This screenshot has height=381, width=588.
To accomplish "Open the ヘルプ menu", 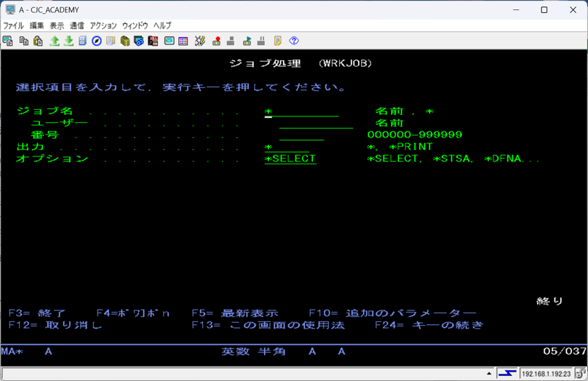I will click(162, 25).
